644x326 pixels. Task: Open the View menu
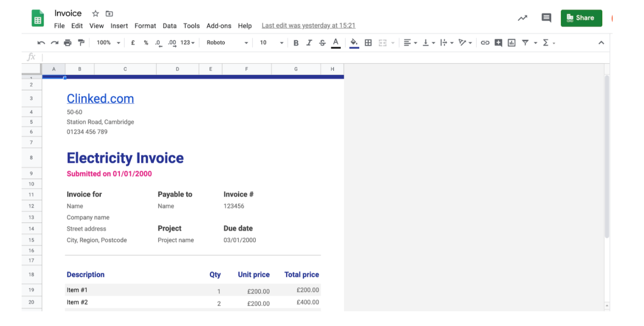pos(97,26)
